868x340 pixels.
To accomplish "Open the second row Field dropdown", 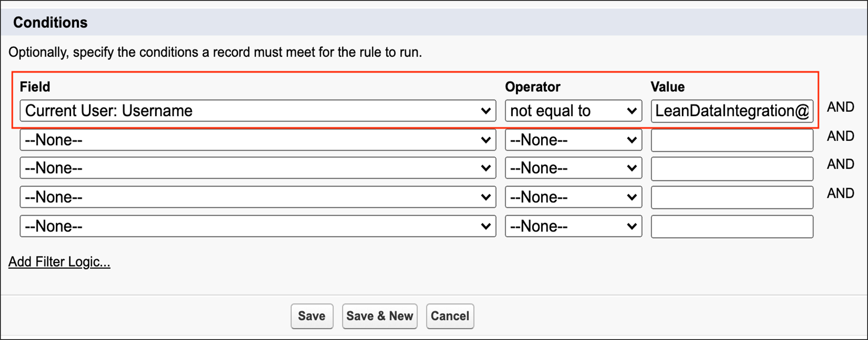I will pos(258,140).
